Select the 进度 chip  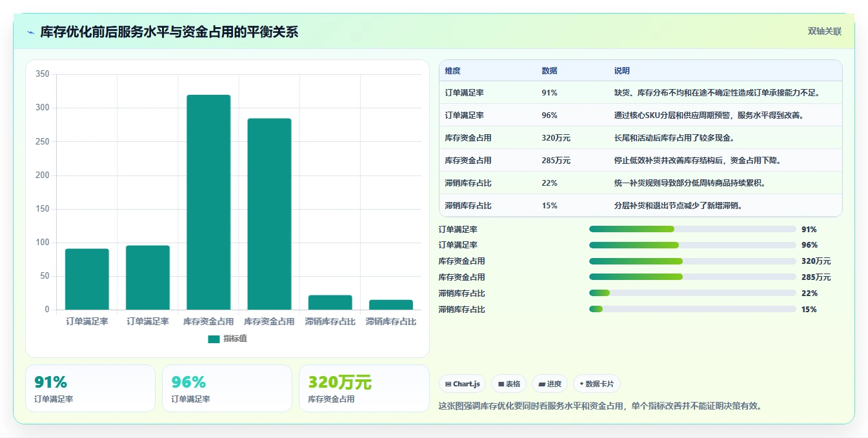[550, 384]
